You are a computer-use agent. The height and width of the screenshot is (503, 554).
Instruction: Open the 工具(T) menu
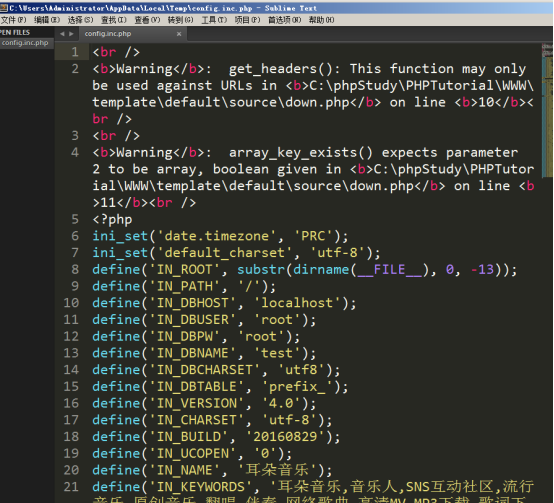(x=214, y=20)
